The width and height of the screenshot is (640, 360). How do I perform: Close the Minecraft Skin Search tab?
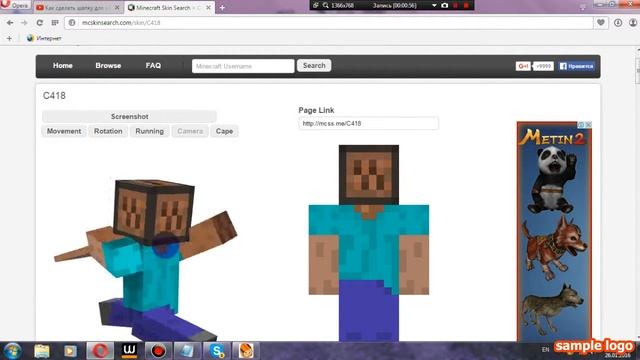click(x=209, y=7)
